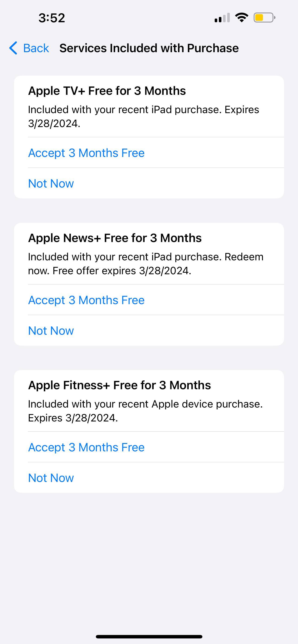Image resolution: width=298 pixels, height=644 pixels.
Task: Tap the Apple News+ redeem now description
Action: click(146, 264)
